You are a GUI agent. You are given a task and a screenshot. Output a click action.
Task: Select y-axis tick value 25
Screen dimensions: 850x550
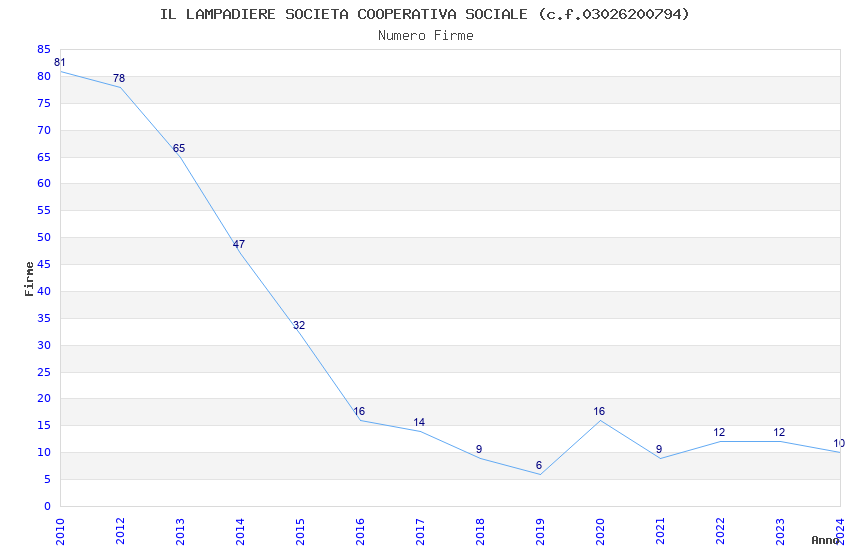click(44, 372)
